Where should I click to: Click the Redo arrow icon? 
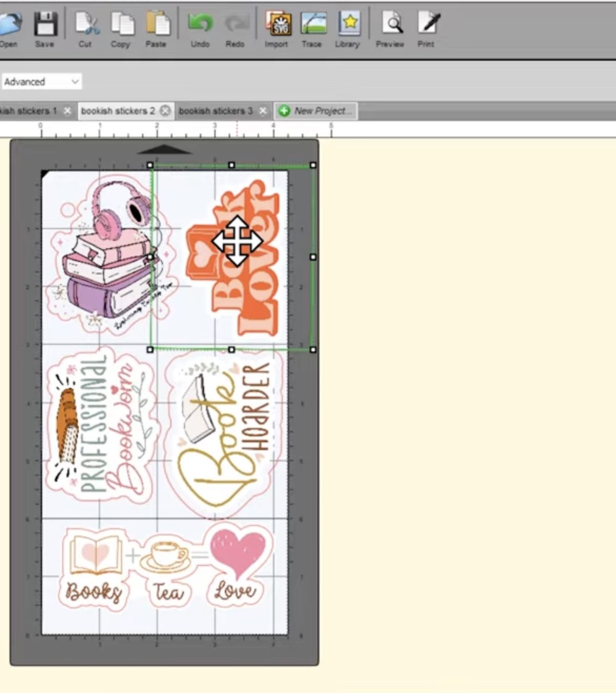[236, 30]
